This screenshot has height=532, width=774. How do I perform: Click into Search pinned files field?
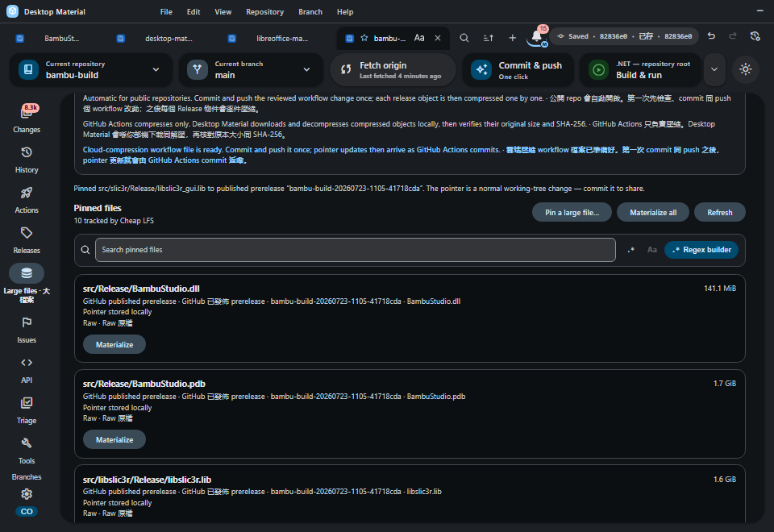(356, 250)
